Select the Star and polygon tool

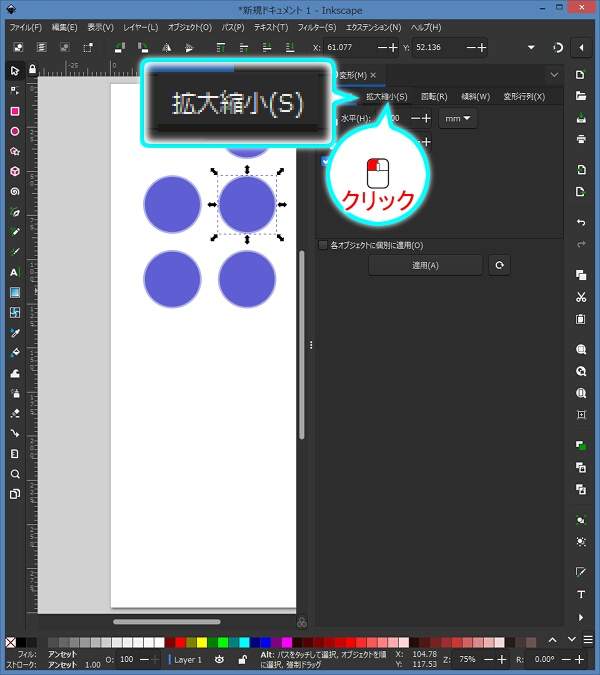[x=15, y=152]
